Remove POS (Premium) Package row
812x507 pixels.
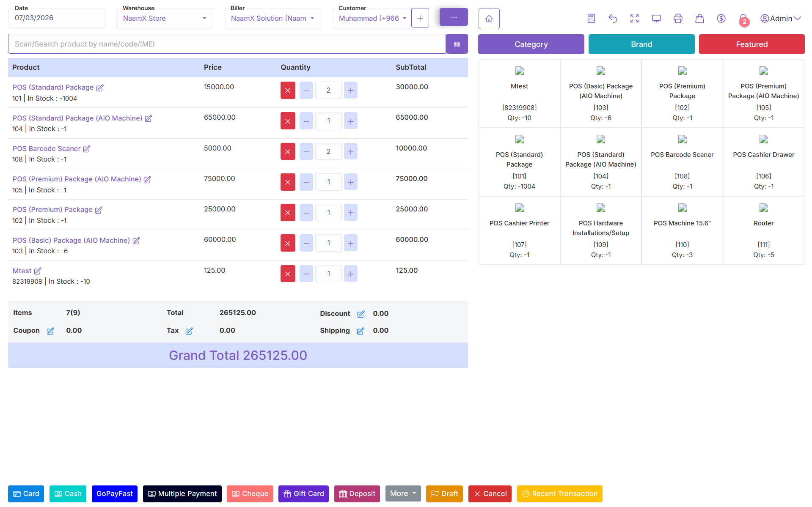point(288,212)
